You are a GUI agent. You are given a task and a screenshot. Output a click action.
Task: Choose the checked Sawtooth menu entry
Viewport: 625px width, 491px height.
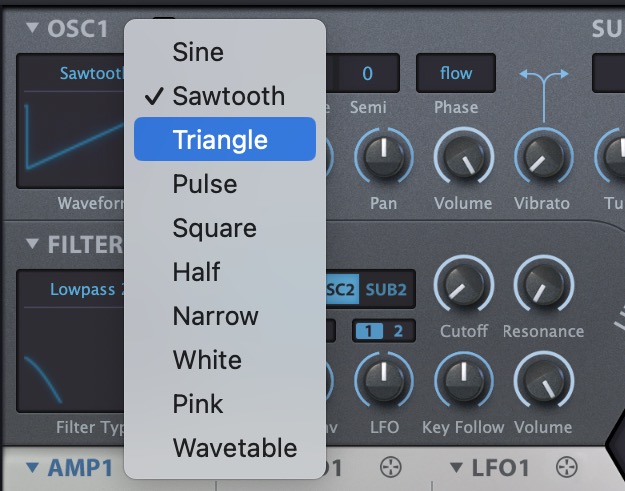[x=228, y=96]
